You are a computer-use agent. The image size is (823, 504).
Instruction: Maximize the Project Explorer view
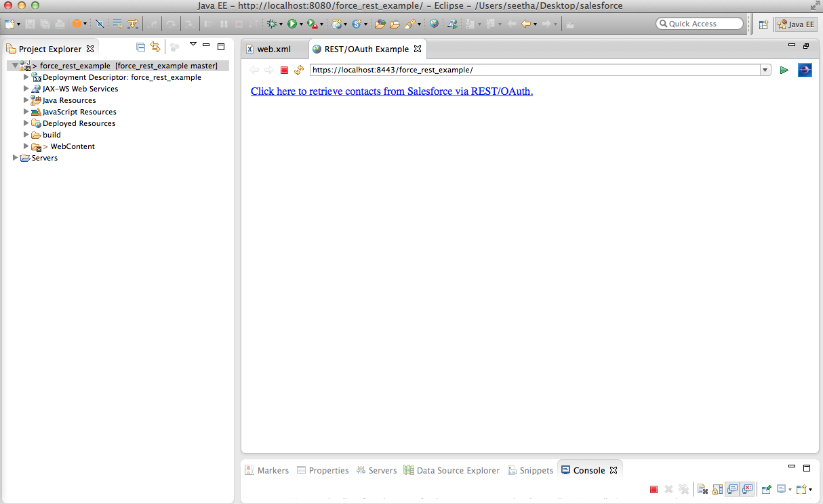point(221,46)
